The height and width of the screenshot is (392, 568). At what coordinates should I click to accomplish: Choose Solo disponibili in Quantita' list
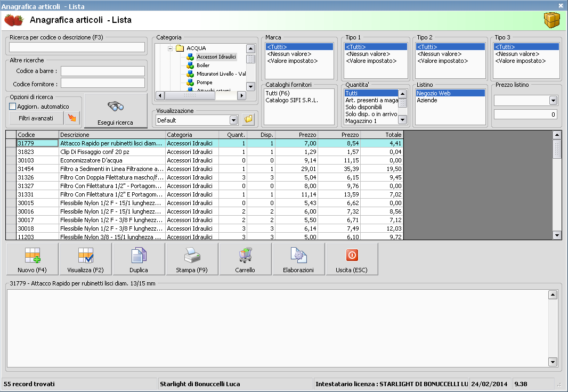point(363,107)
